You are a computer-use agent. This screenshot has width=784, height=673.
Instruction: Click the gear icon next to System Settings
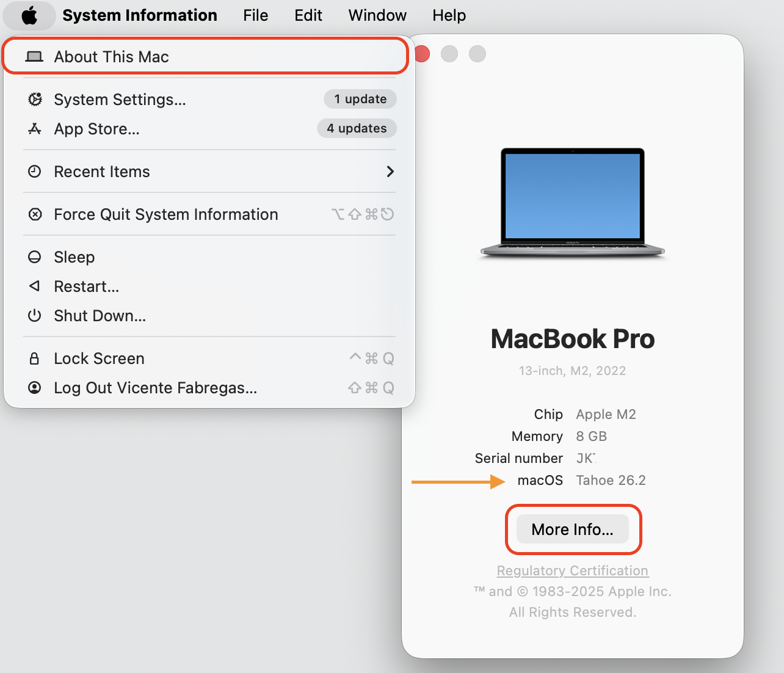(x=35, y=100)
